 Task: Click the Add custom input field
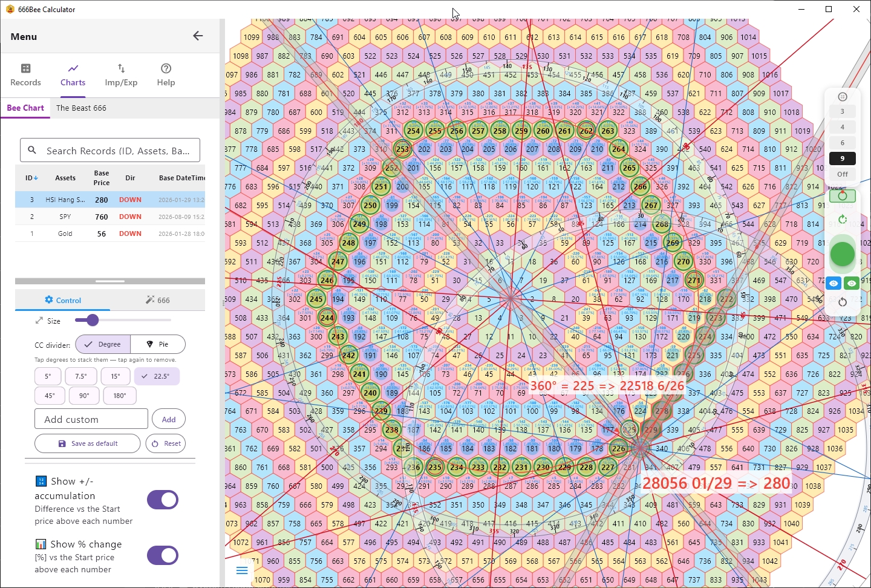[x=91, y=419]
